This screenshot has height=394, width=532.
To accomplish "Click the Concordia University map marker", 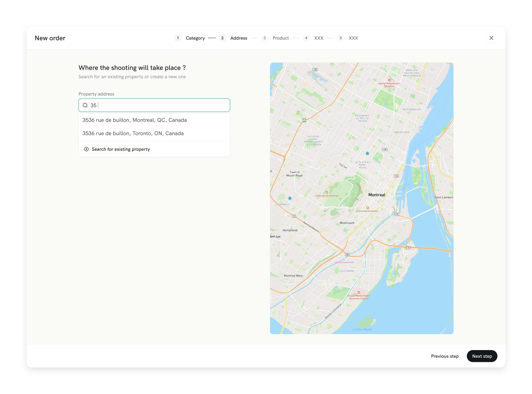I will coord(367,208).
